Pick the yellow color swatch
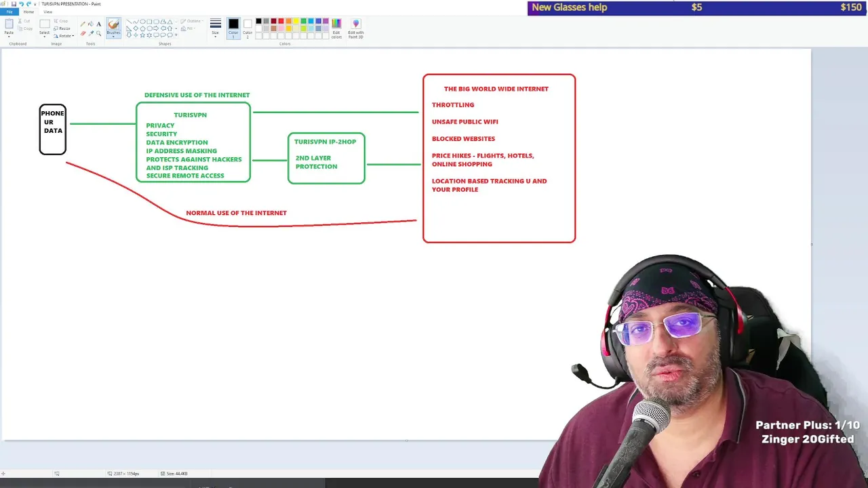The image size is (868, 488). pos(296,21)
